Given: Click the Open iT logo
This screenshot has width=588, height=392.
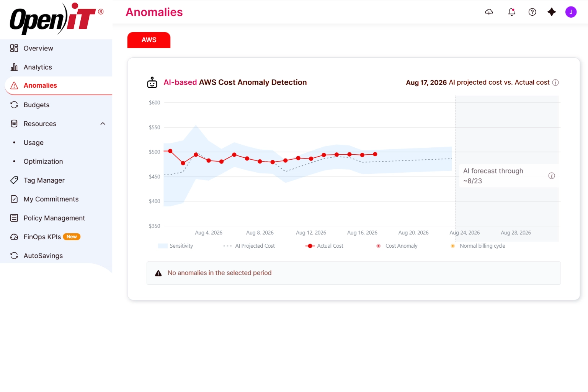Looking at the screenshot, I should click(x=56, y=18).
